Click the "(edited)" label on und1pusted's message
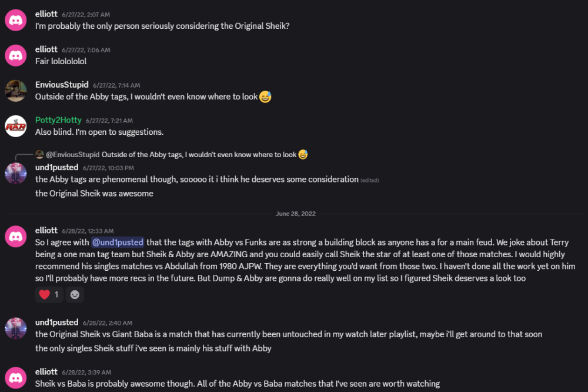This screenshot has width=588, height=392. click(370, 180)
